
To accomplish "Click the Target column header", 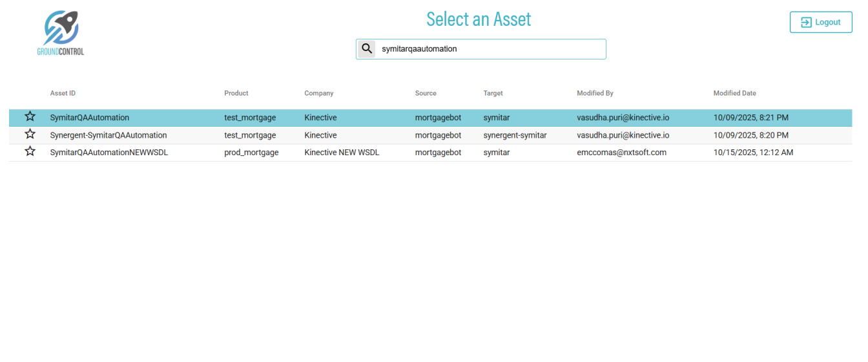I will (493, 93).
